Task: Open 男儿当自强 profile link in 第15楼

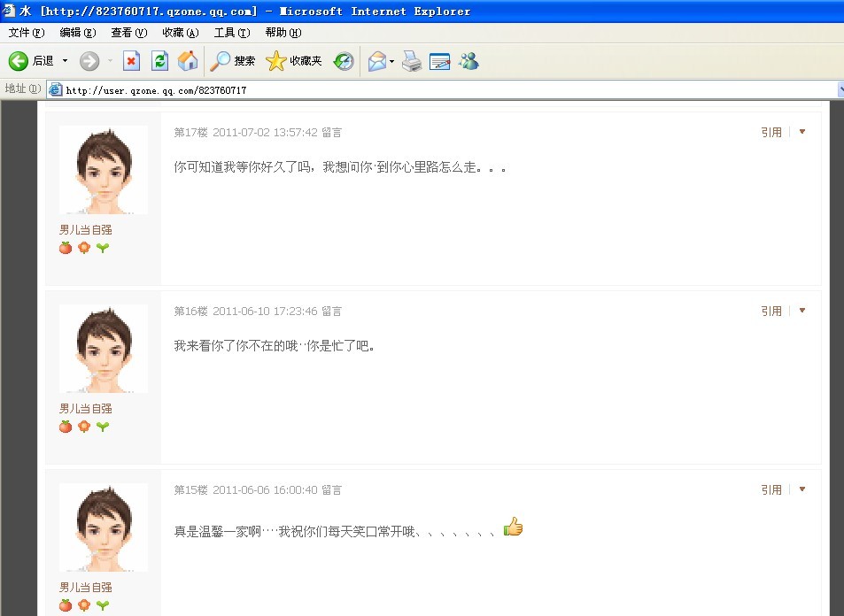Action: (x=86, y=587)
